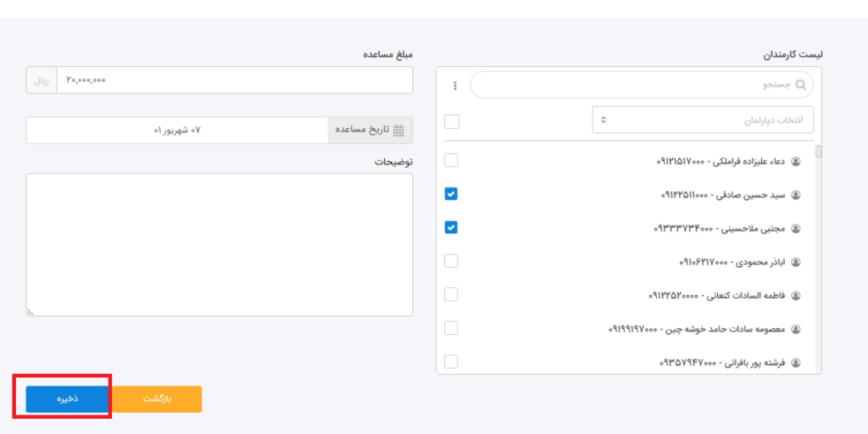
Task: Click the orange بازگشت back button
Action: pyautogui.click(x=157, y=399)
